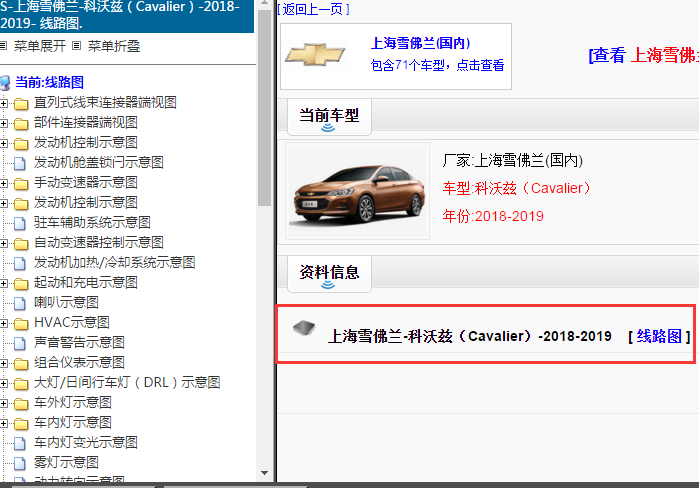Select 喇叭示意图 tree item
Screen dimensions: 699x488
pos(66,302)
